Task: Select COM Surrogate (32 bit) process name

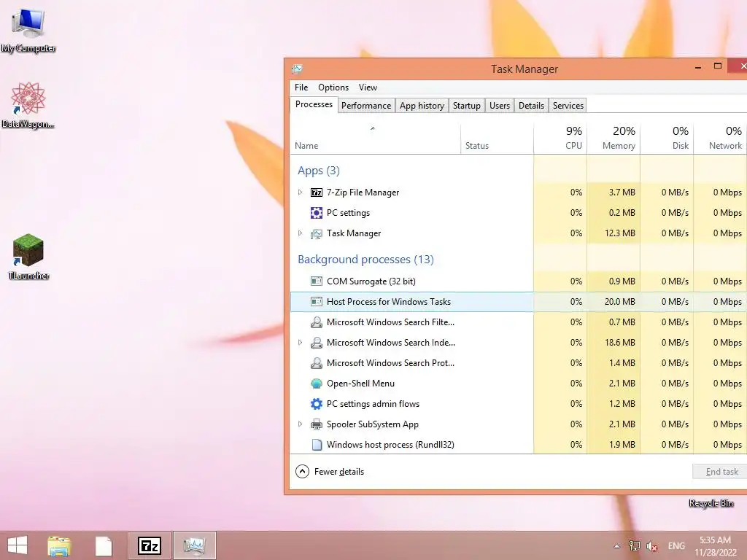Action: [371, 281]
